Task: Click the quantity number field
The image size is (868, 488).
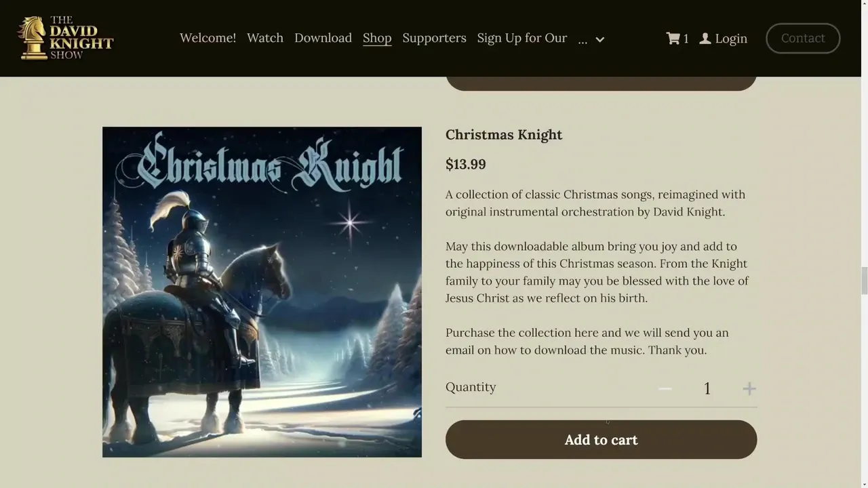Action: tap(707, 388)
